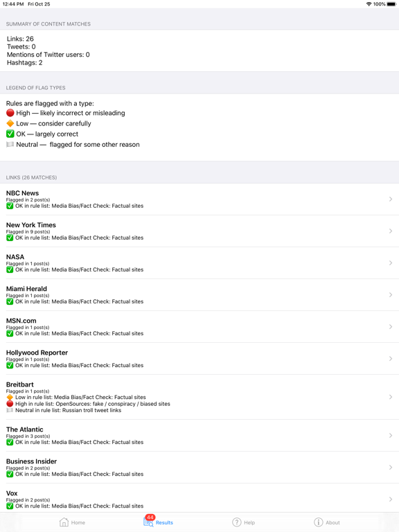Click the green OK icon under New York Times
The image size is (399, 532).
click(x=10, y=238)
